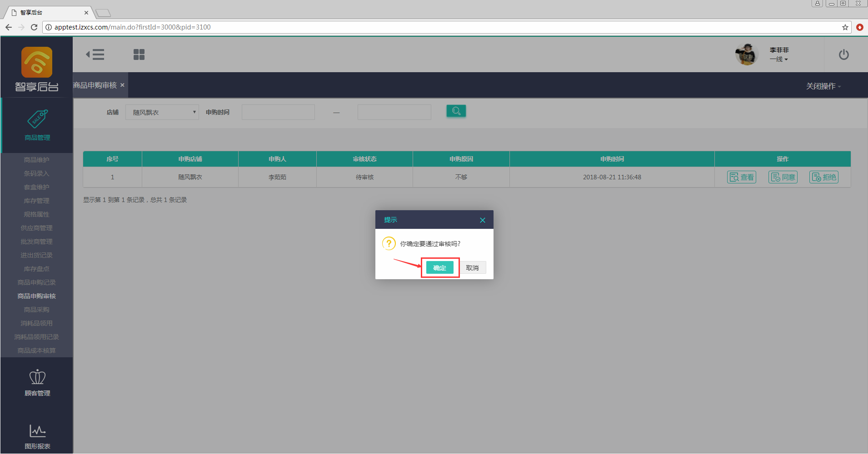Close the 提示 dialog with the X
868x454 pixels.
[x=483, y=220]
